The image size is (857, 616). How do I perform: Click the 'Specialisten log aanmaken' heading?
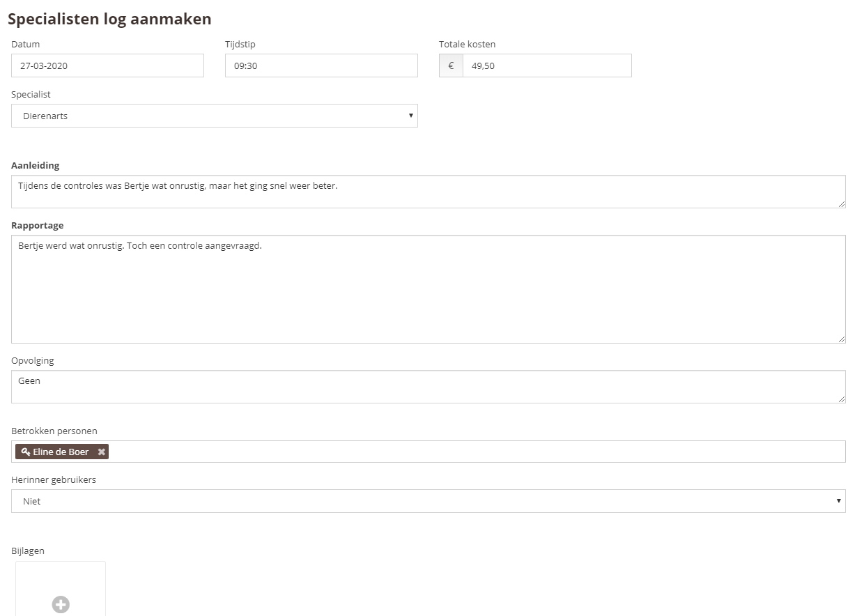coord(109,20)
